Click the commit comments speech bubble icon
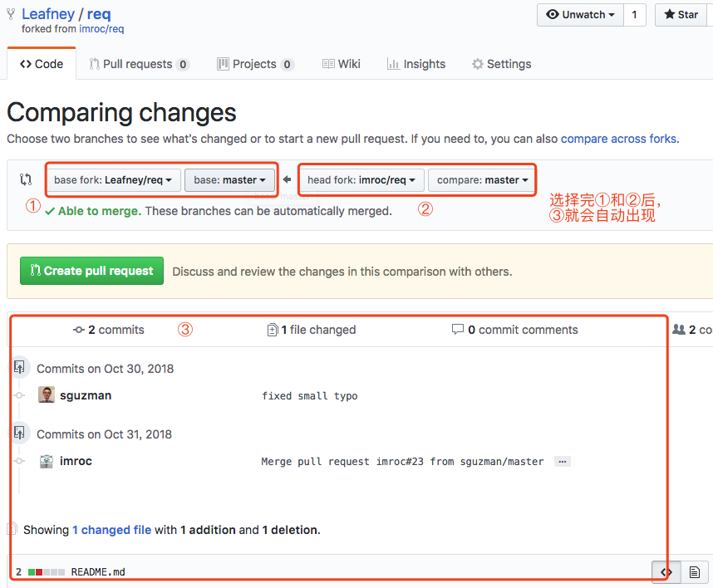This screenshot has height=588, width=713. click(457, 330)
